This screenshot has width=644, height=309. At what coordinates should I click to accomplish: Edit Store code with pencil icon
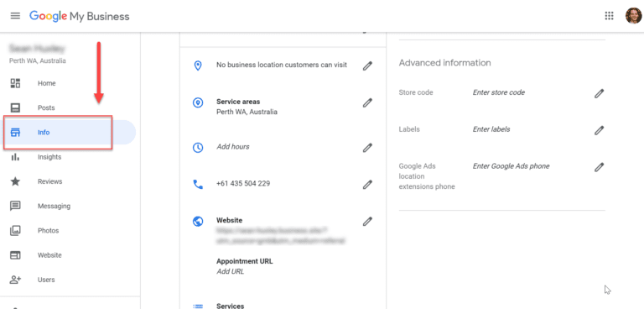coord(600,93)
